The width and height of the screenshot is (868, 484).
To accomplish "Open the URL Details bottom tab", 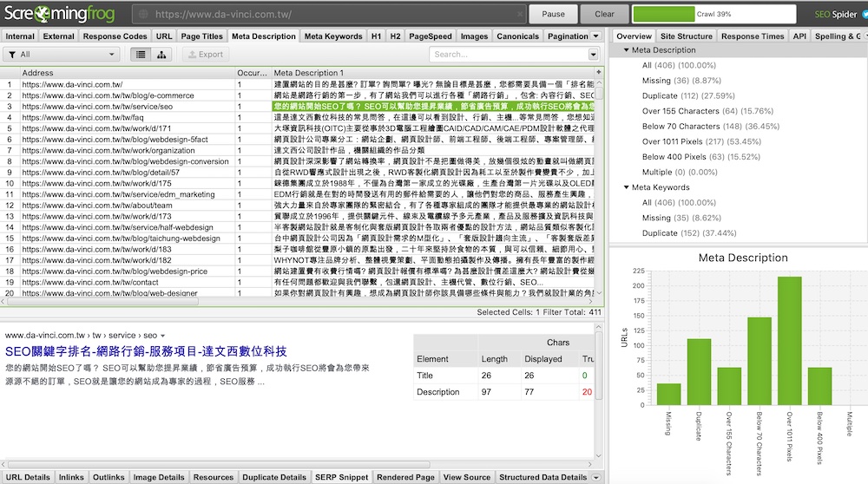I will (x=28, y=477).
